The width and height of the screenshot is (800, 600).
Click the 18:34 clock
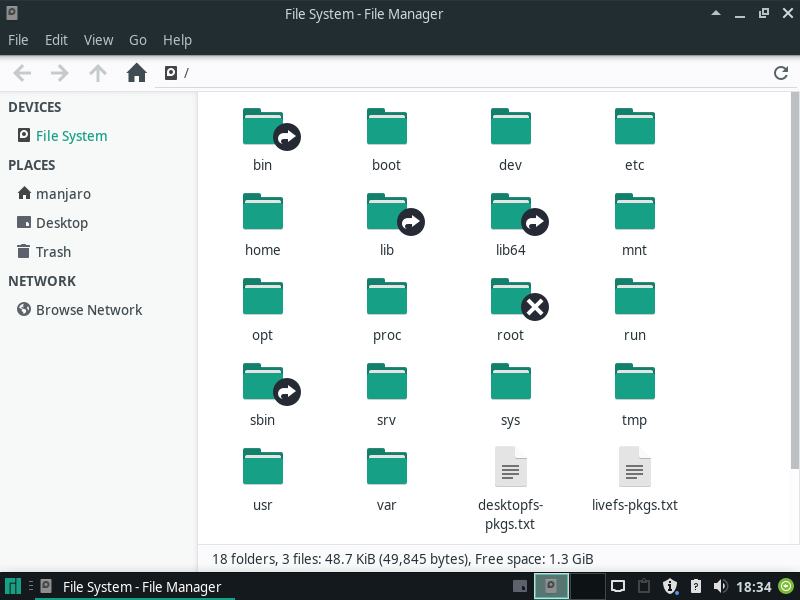point(754,587)
